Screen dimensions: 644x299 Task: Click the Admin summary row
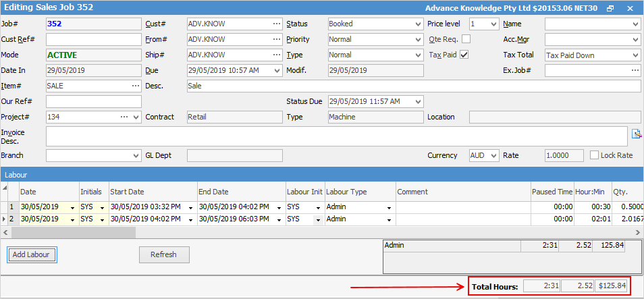(504, 246)
